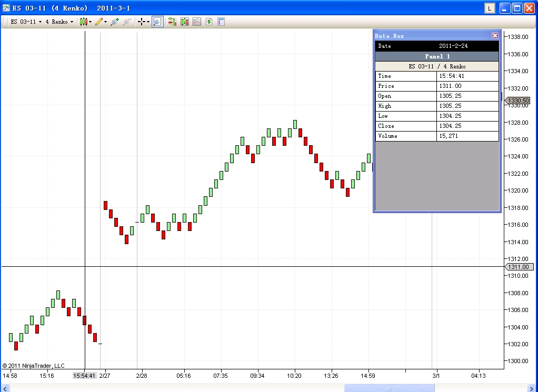Open Chart Trader green and red bars icon

click(172, 22)
